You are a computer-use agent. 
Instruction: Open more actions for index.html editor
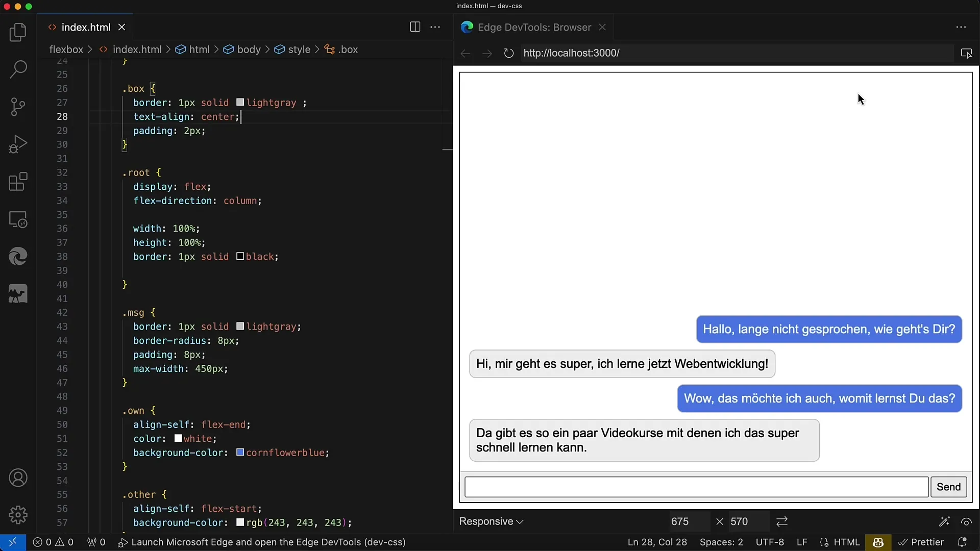click(x=435, y=27)
